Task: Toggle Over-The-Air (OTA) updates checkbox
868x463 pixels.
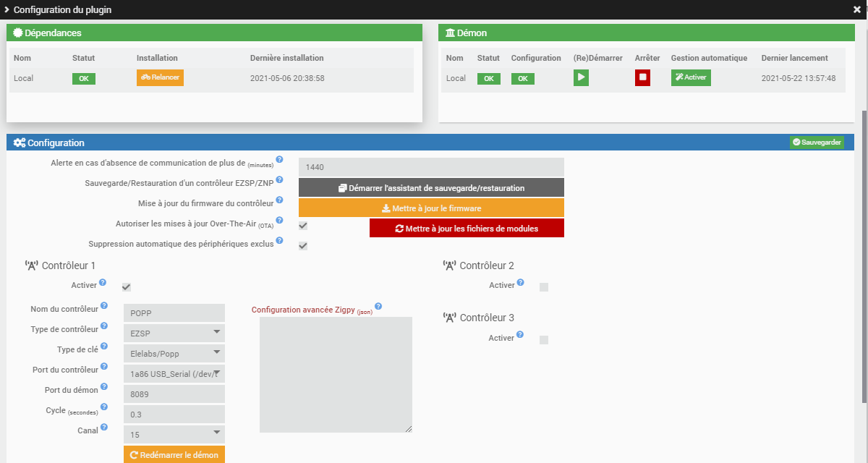Action: (303, 226)
